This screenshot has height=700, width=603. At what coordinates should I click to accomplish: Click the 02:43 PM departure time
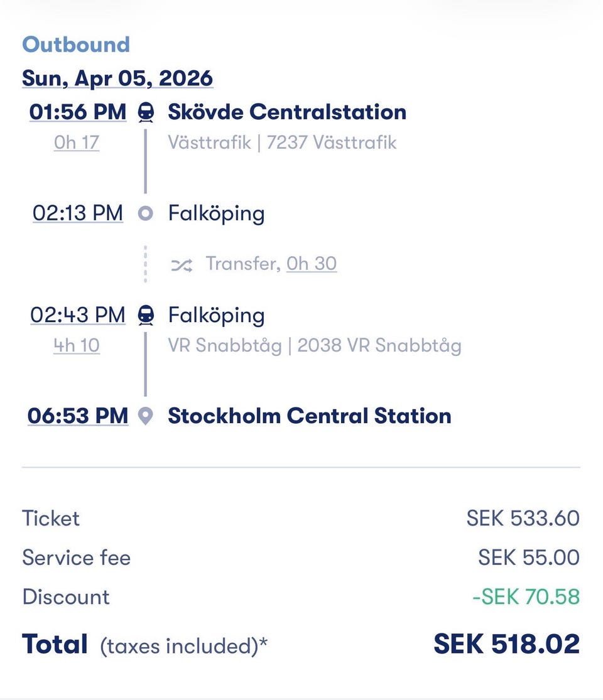pyautogui.click(x=78, y=315)
